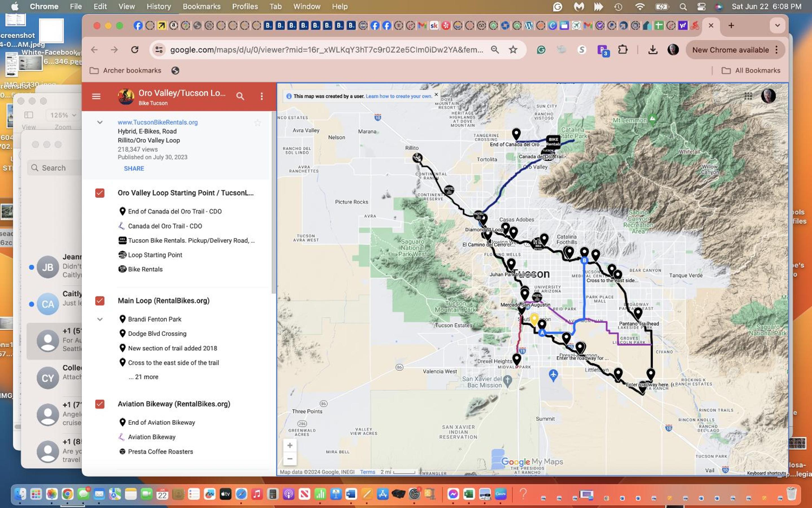The width and height of the screenshot is (812, 508).
Task: Toggle Aviation Bikeway layer checkbox
Action: pos(100,404)
